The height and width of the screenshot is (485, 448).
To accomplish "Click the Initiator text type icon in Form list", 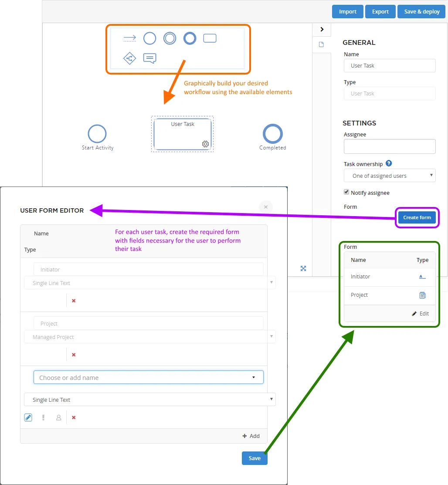I will click(x=422, y=277).
